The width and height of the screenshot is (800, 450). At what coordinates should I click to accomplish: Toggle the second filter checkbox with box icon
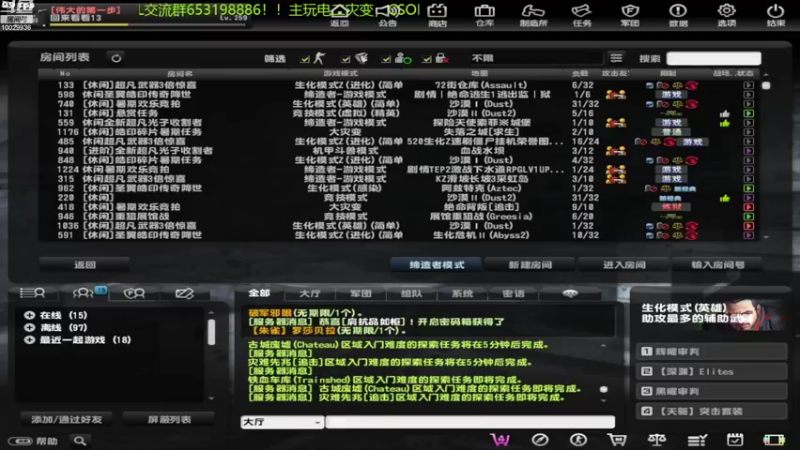coord(346,59)
